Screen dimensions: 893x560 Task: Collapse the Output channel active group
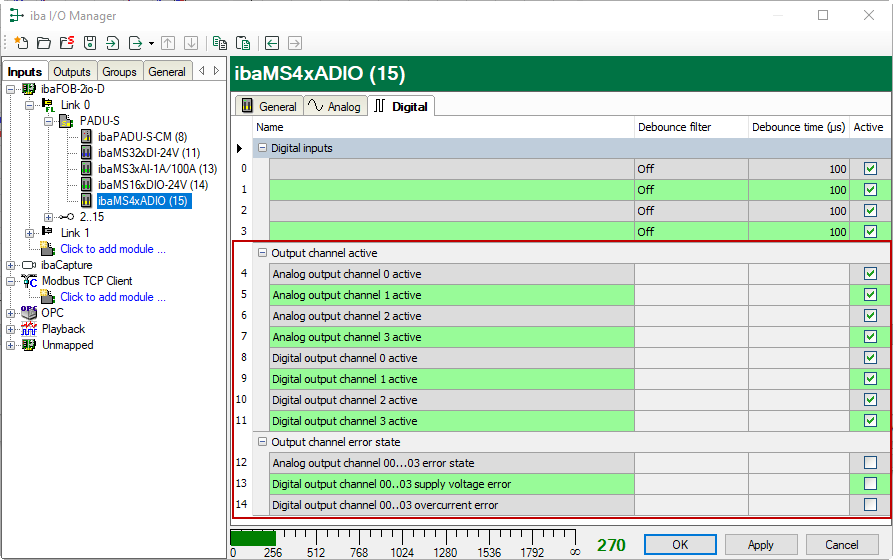pyautogui.click(x=262, y=253)
